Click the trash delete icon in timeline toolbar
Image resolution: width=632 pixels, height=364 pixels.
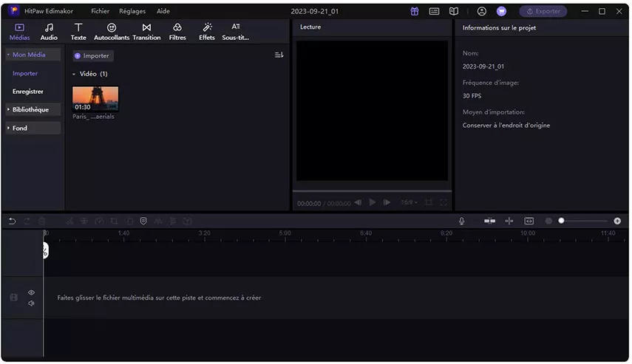click(x=41, y=221)
